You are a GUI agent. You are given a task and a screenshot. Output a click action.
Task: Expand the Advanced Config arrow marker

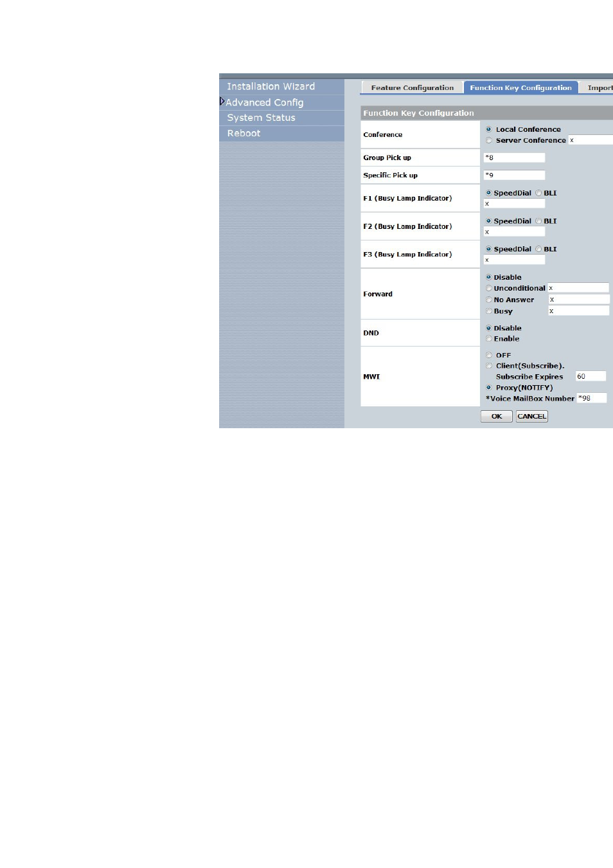[x=222, y=102]
